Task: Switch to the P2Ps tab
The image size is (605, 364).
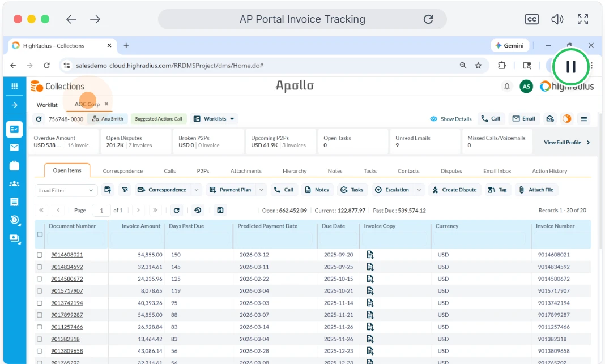Action: coord(203,171)
